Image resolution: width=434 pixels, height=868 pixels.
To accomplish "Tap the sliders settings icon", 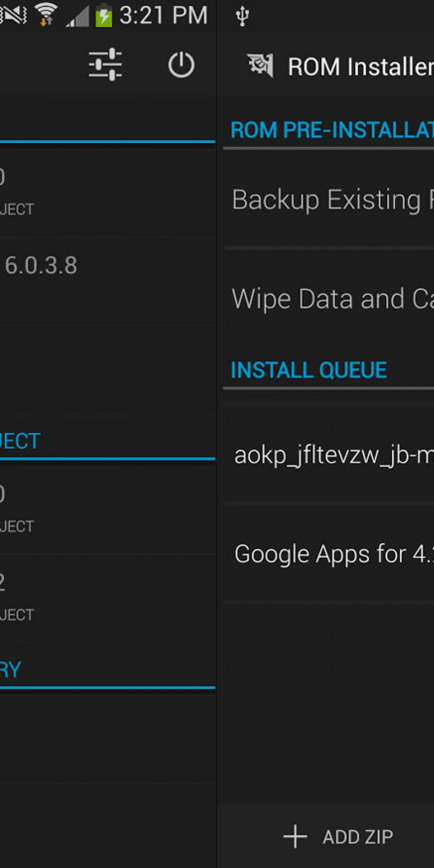I will click(x=105, y=65).
